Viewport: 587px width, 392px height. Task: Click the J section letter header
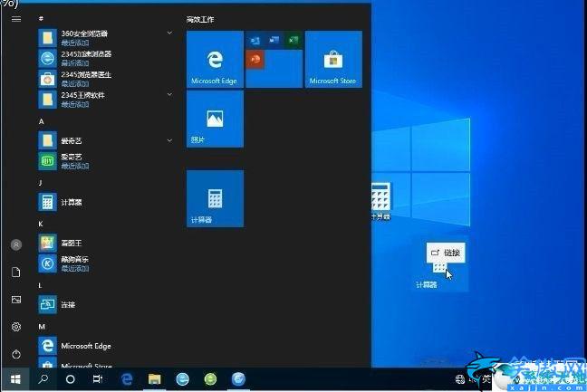(41, 183)
